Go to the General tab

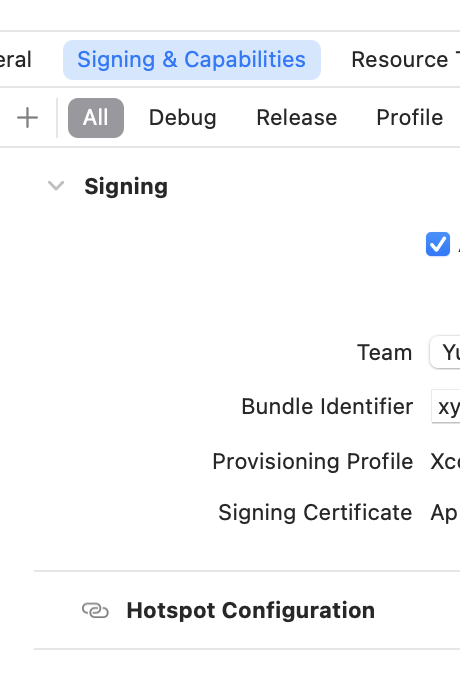[16, 60]
